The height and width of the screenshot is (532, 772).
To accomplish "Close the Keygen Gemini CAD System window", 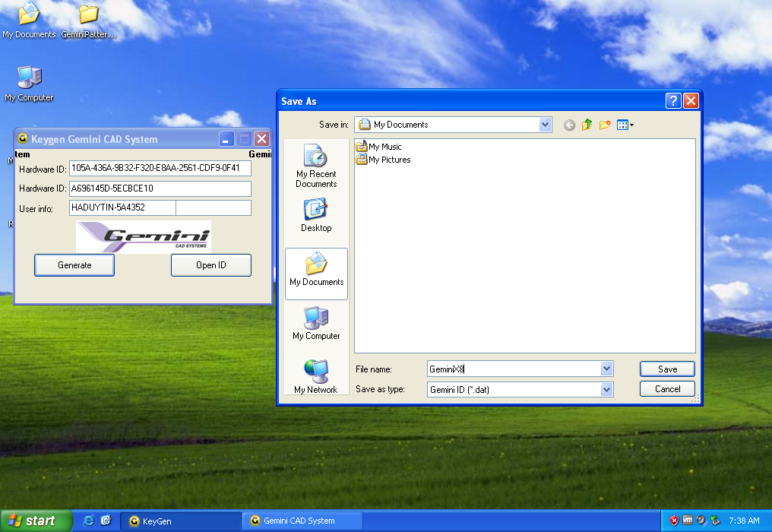I will point(262,139).
